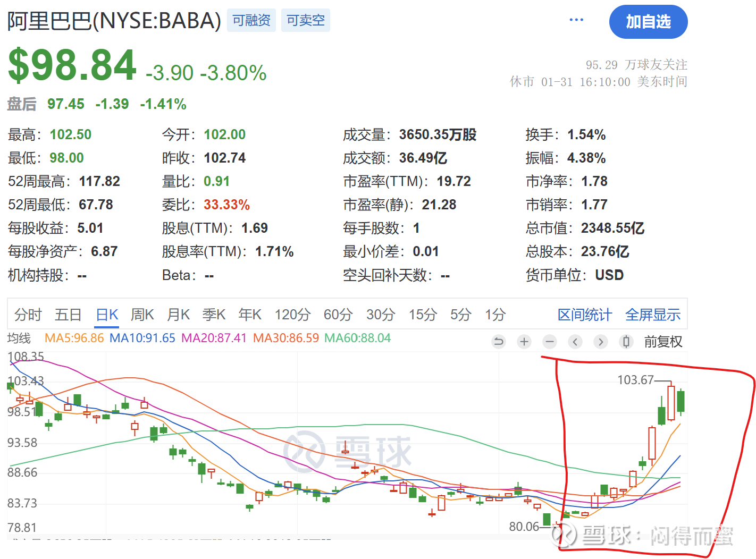
Task: Click the 股息率(TTM) value 1.71%
Action: click(274, 251)
